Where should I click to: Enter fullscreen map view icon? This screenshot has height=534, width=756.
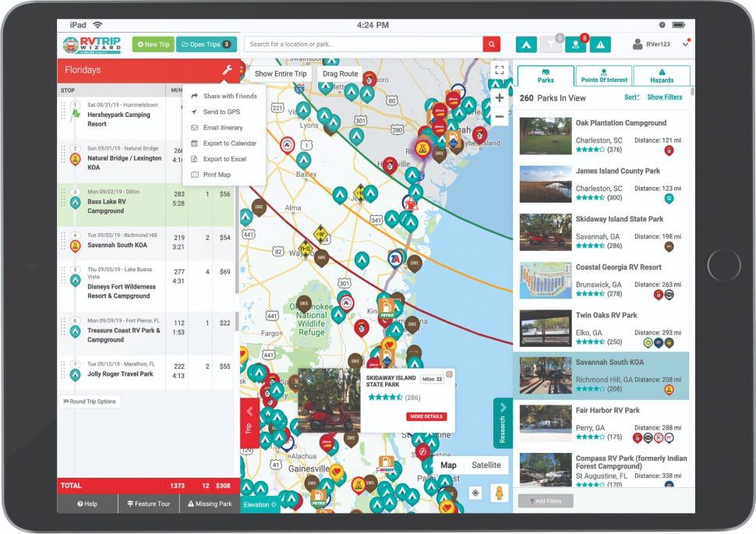point(500,70)
